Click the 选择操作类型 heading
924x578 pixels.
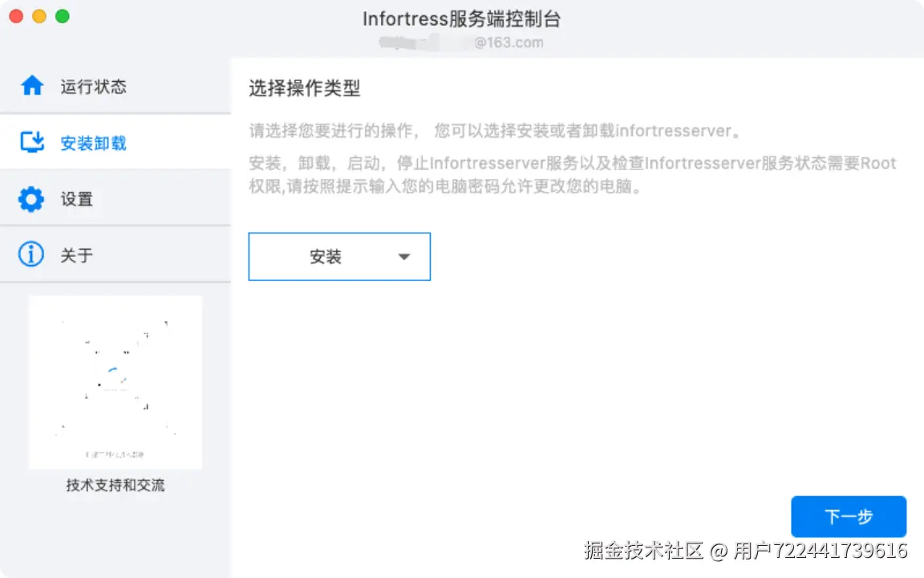tap(304, 88)
